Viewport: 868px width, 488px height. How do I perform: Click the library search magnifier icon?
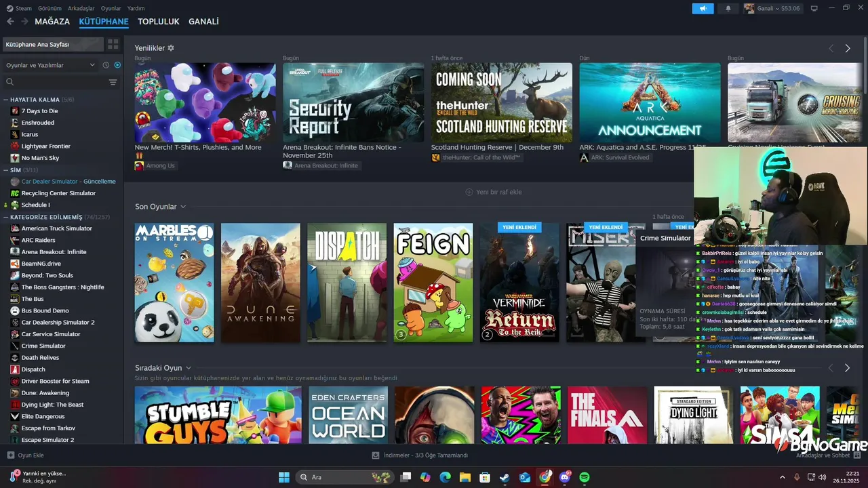[x=9, y=82]
